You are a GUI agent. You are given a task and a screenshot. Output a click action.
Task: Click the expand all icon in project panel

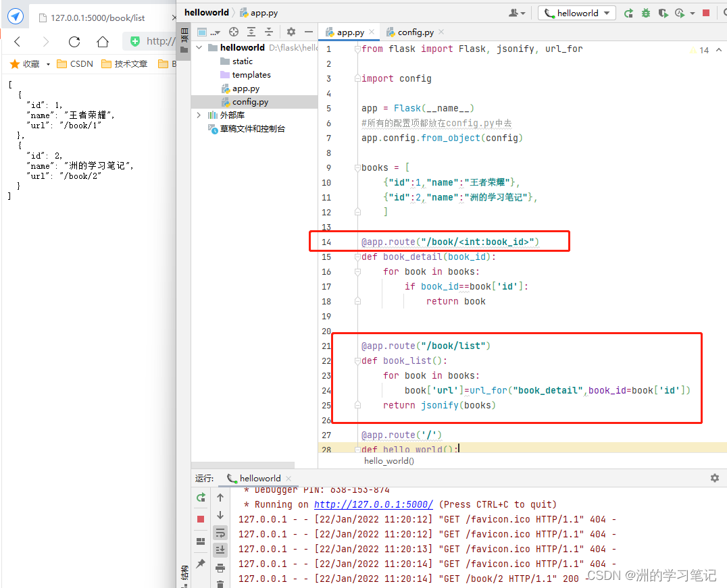251,32
